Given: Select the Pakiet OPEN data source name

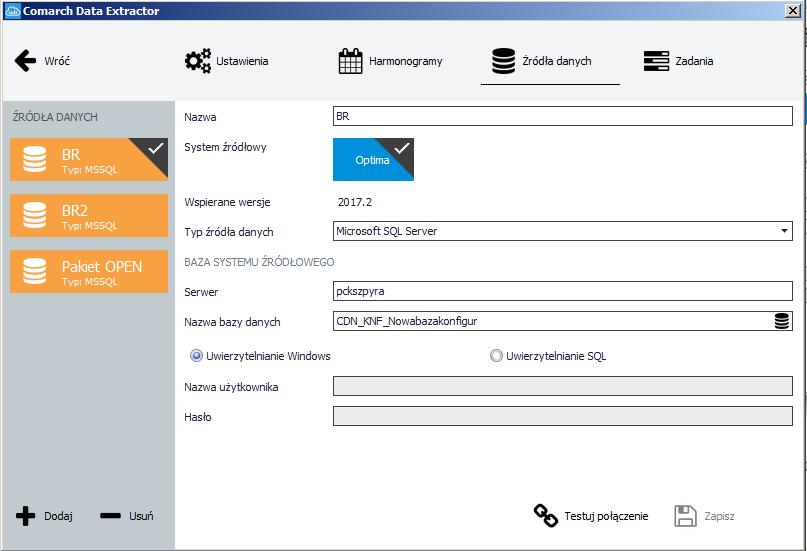Looking at the screenshot, I should (x=102, y=266).
